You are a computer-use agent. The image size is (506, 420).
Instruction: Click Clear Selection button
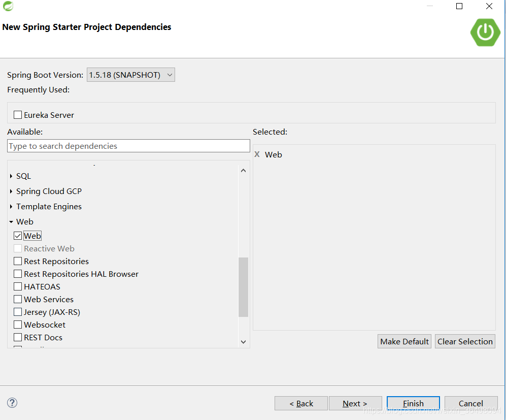click(465, 341)
